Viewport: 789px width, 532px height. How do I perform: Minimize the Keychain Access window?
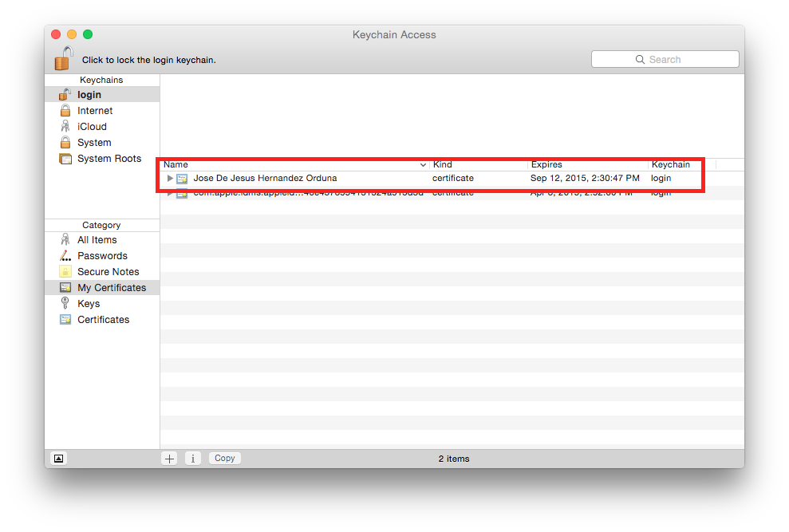72,34
